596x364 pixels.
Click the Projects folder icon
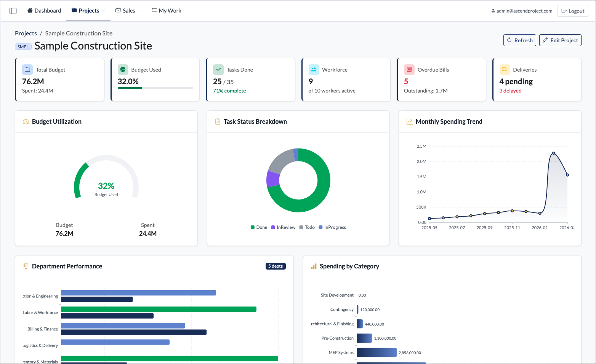click(x=74, y=10)
